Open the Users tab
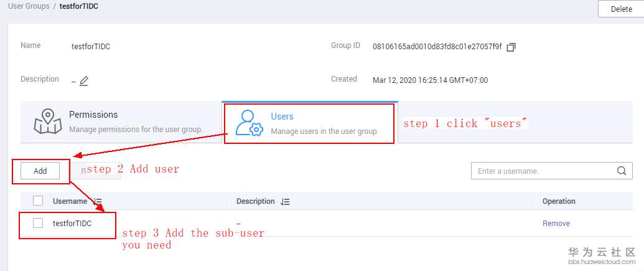The image size is (644, 271). pos(310,122)
